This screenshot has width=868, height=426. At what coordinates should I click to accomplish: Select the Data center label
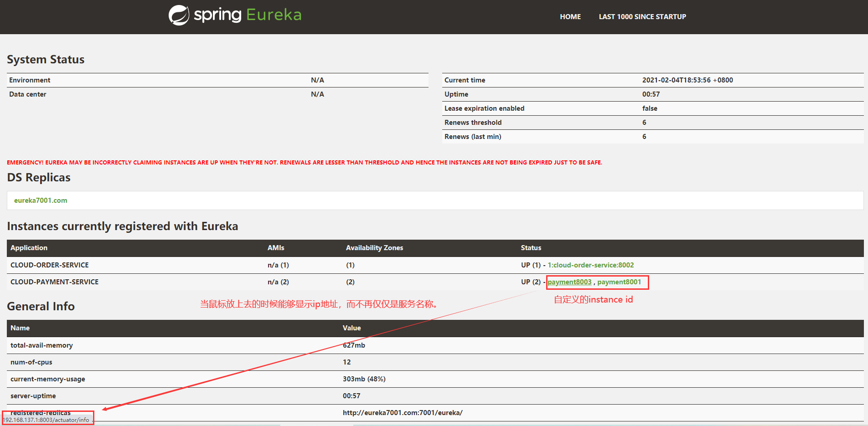click(28, 94)
